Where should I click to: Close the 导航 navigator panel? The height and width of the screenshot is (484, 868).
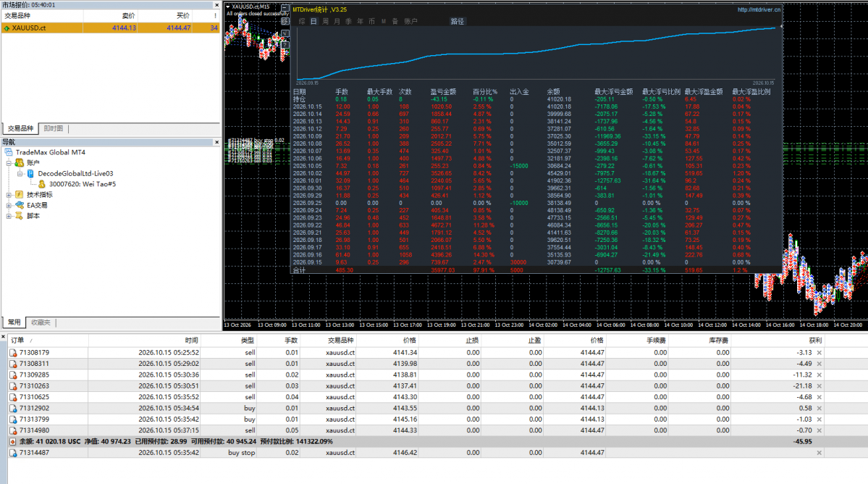(x=216, y=142)
